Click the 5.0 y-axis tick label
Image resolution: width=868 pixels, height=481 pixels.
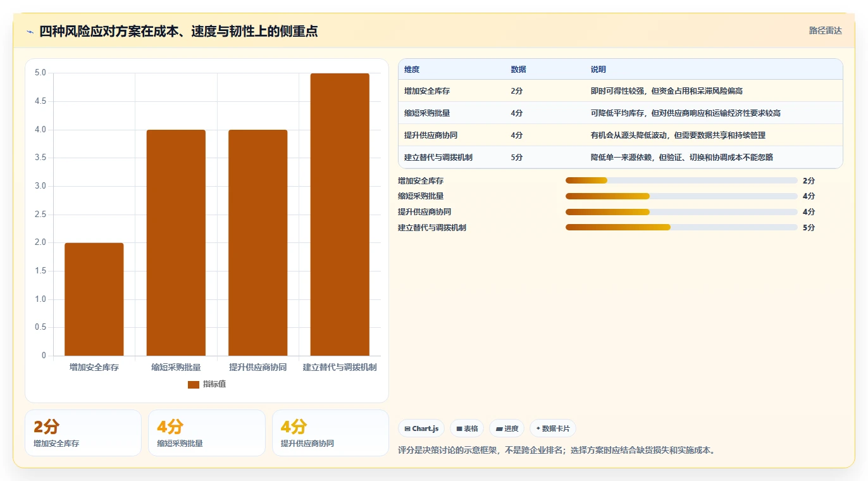(40, 73)
